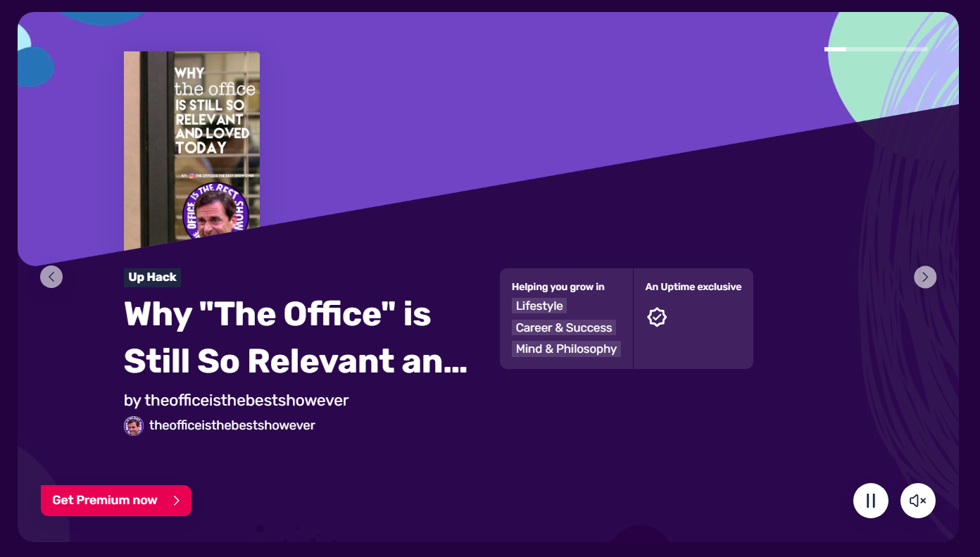
Task: Open the author's round profile avatar
Action: [x=134, y=425]
